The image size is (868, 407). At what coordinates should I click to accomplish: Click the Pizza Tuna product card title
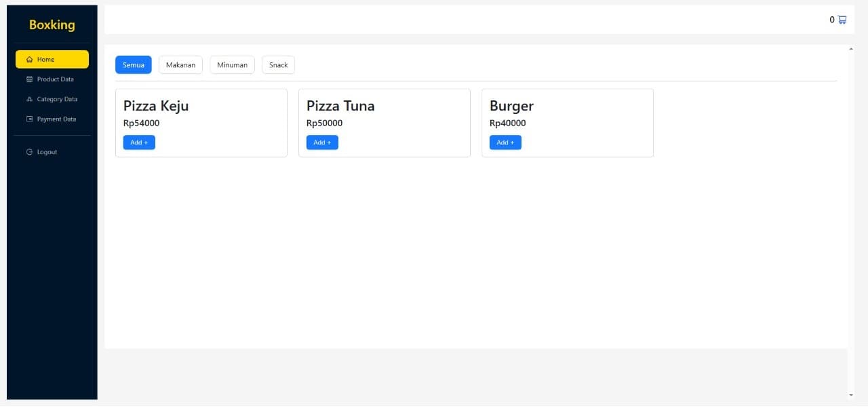pos(340,106)
